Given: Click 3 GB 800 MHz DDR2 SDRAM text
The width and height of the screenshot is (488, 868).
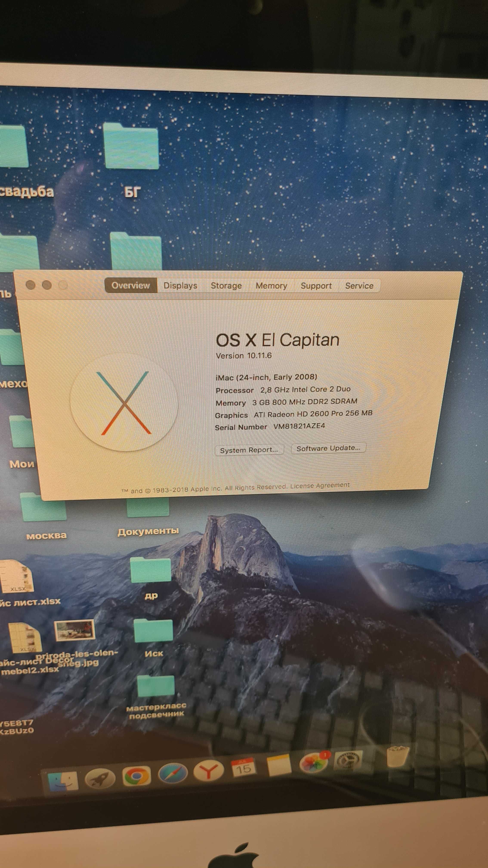Looking at the screenshot, I should (x=305, y=402).
